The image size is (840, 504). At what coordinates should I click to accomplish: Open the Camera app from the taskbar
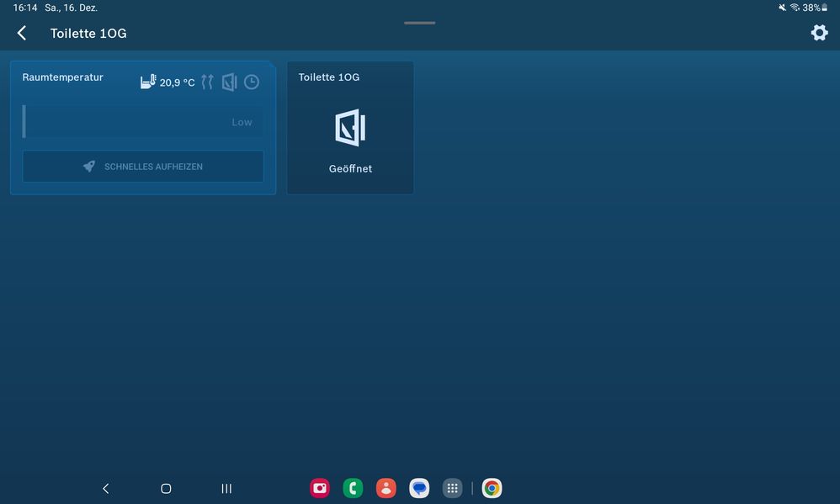[x=320, y=488]
